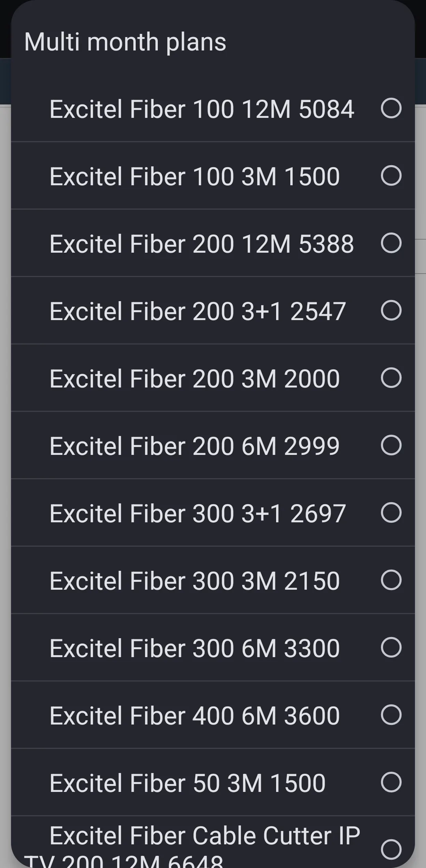Select Excitel Fiber 300 3+1 2697 radio button
The height and width of the screenshot is (868, 426).
point(391,513)
